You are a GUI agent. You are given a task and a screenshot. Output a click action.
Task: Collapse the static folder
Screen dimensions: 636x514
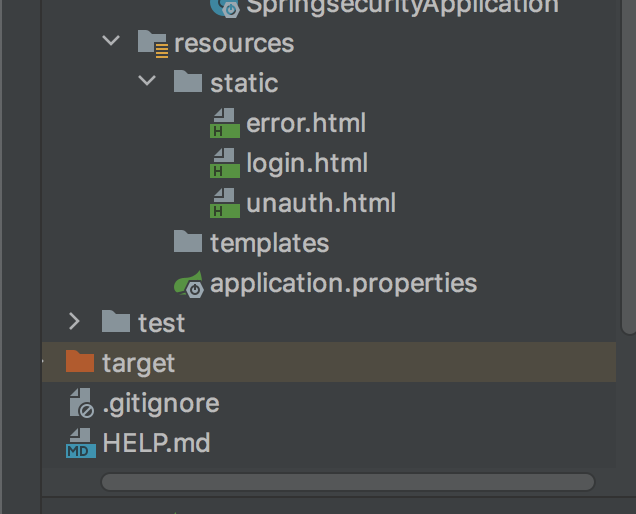[147, 82]
